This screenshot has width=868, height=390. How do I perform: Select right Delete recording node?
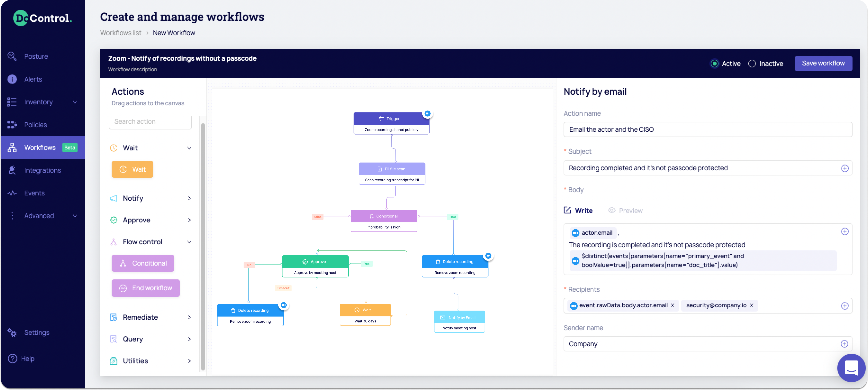click(455, 266)
